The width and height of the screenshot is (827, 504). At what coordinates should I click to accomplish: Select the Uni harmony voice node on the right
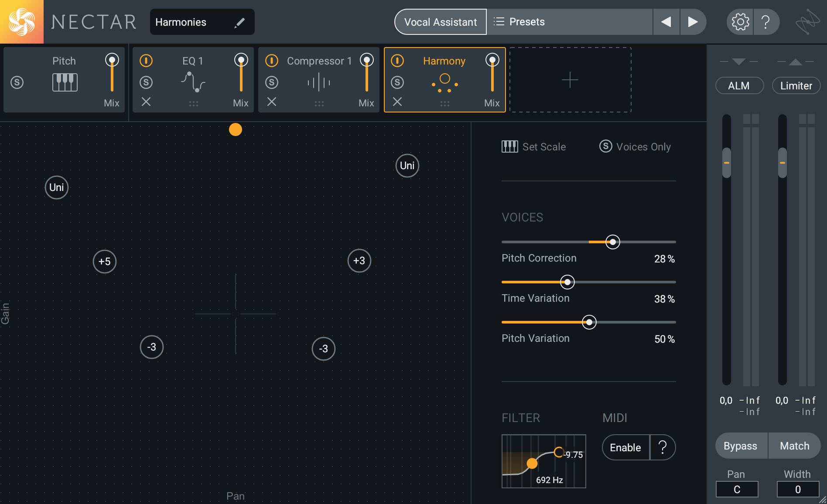click(407, 165)
